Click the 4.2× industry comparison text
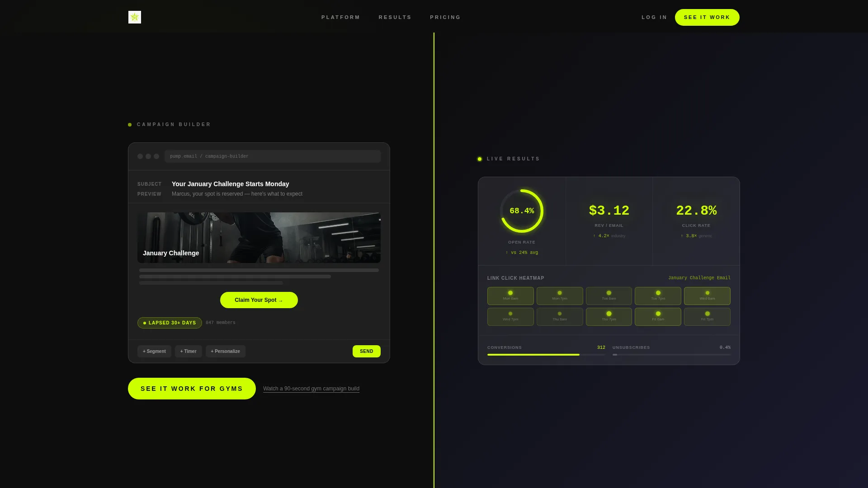The image size is (868, 488). click(609, 236)
